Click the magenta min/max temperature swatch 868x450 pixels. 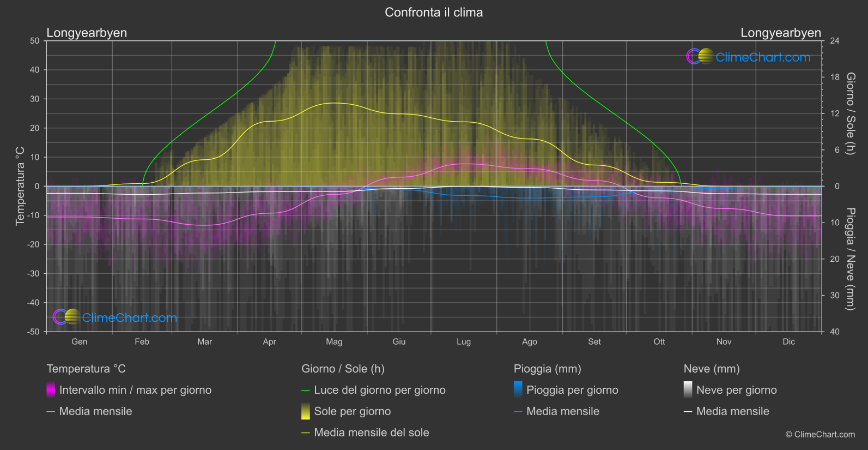(51, 389)
